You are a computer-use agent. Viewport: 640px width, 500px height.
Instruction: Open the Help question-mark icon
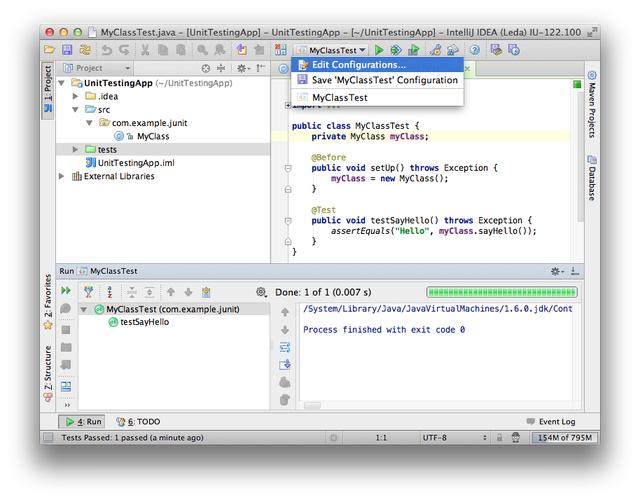474,50
